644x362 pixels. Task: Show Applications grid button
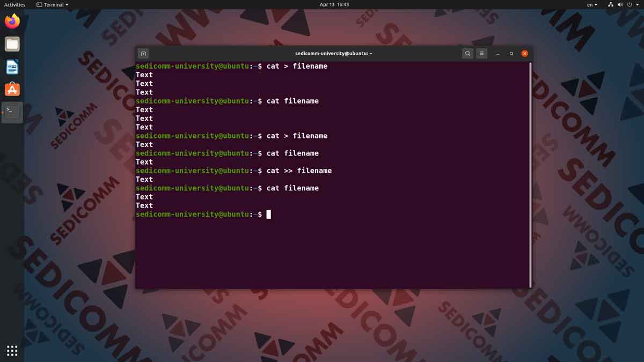tap(12, 351)
